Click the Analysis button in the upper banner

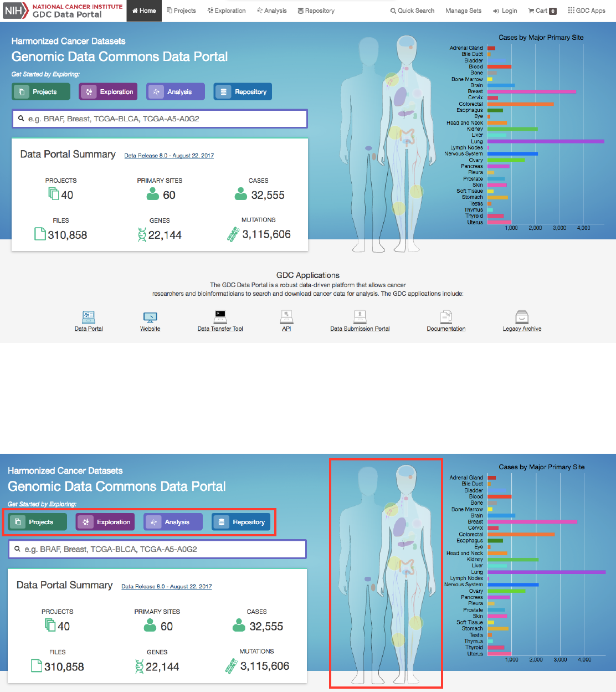176,91
